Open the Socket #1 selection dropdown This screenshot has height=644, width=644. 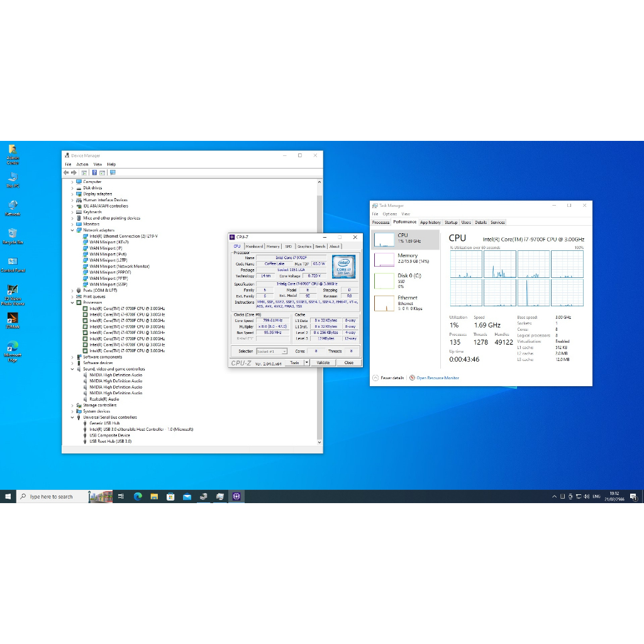272,352
